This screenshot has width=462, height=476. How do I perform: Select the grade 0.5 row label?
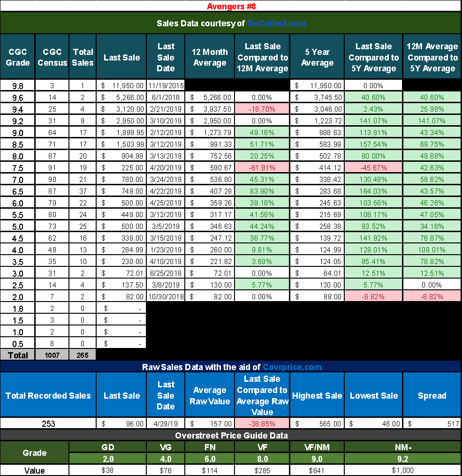[18, 344]
